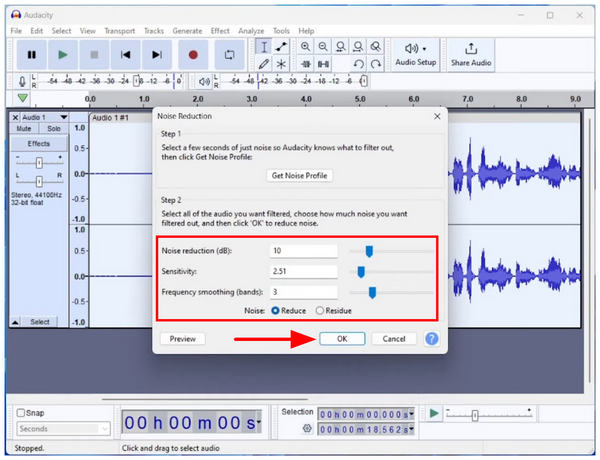
Task: Select the Selection (I-beam) tool
Action: pyautogui.click(x=264, y=47)
